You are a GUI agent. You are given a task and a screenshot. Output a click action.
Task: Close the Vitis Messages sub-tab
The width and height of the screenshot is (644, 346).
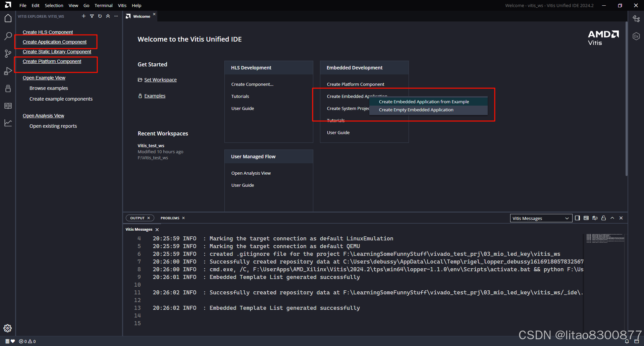tap(157, 230)
